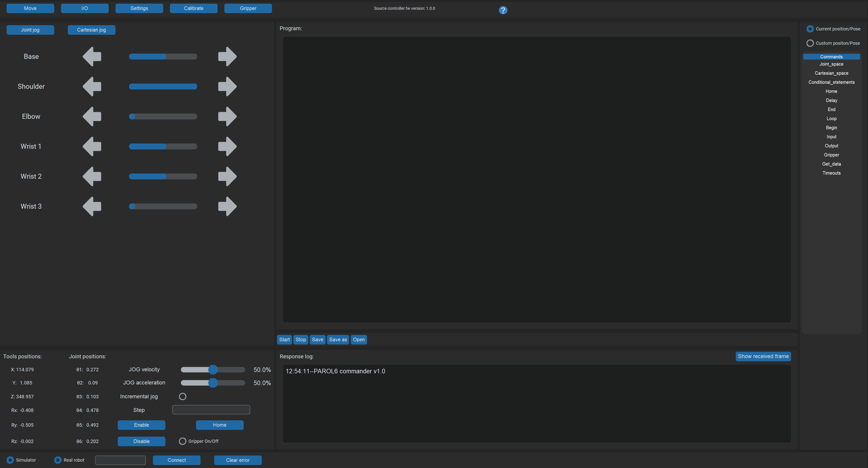Click Show received frame button
The image size is (868, 468).
click(x=763, y=357)
